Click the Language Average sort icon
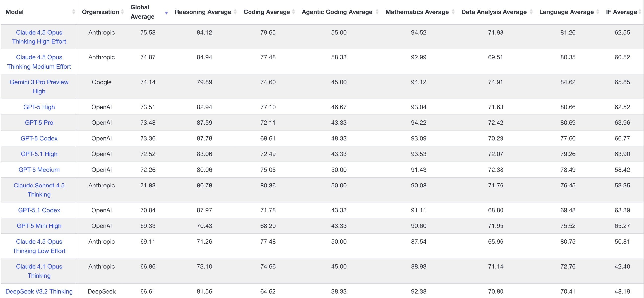This screenshot has width=644, height=298. [x=598, y=12]
